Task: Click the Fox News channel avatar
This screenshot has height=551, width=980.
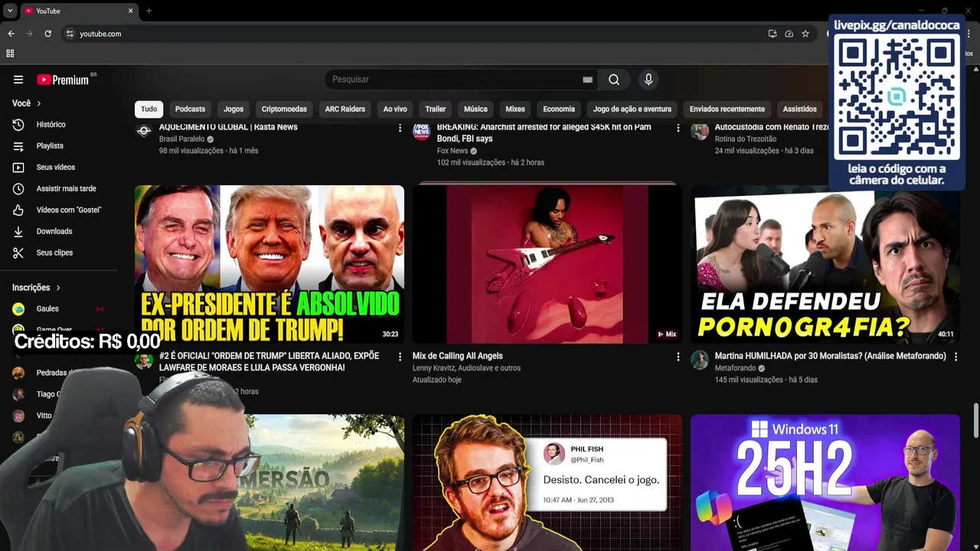Action: [x=422, y=131]
